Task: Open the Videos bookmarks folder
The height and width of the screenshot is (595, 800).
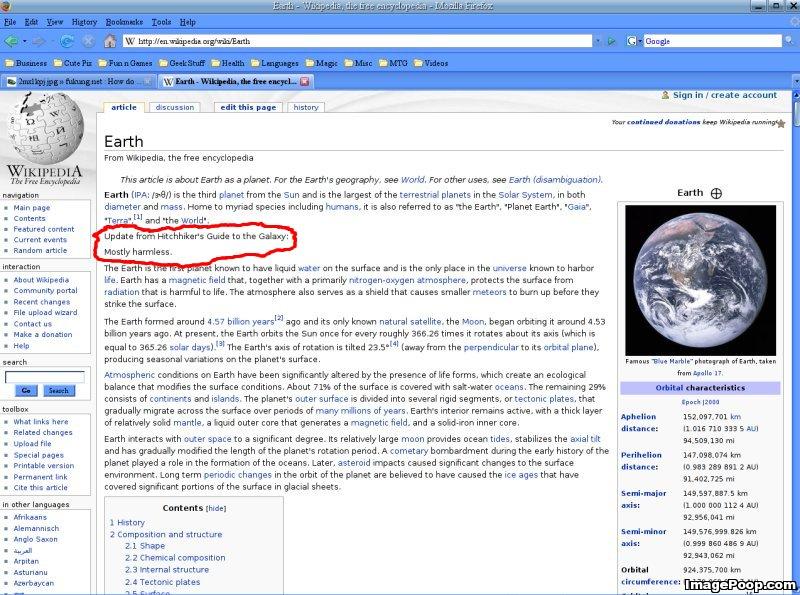Action: coord(431,63)
